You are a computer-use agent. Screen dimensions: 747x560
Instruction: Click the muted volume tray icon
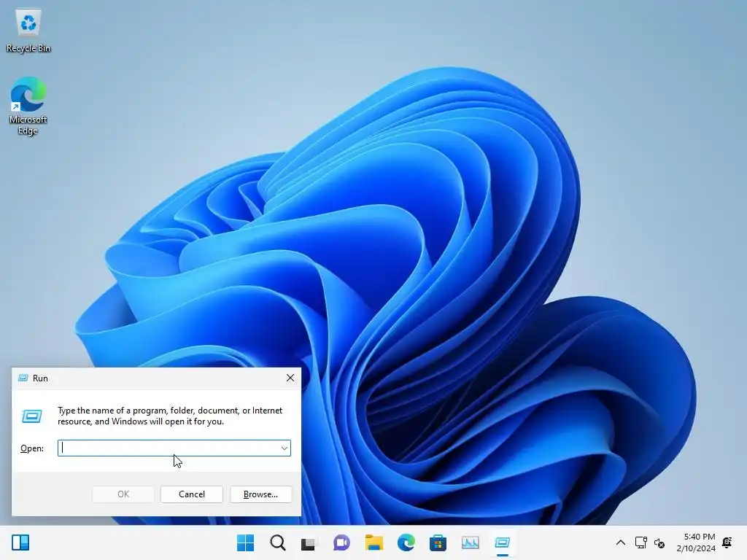tap(659, 542)
